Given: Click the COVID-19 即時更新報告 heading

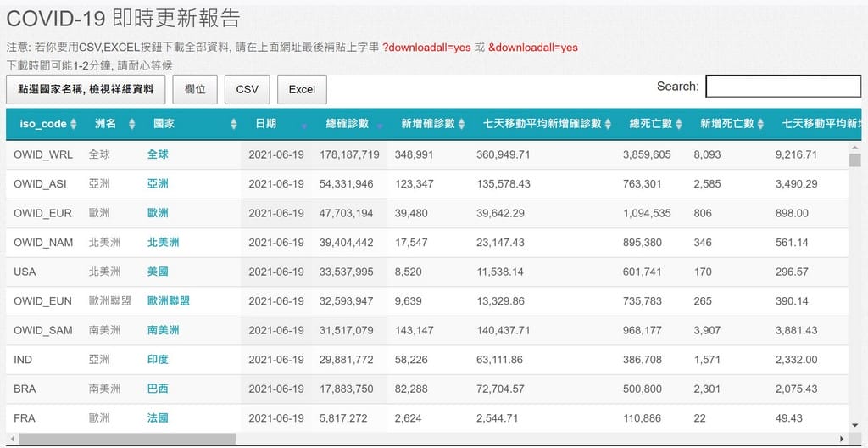Looking at the screenshot, I should [x=124, y=19].
